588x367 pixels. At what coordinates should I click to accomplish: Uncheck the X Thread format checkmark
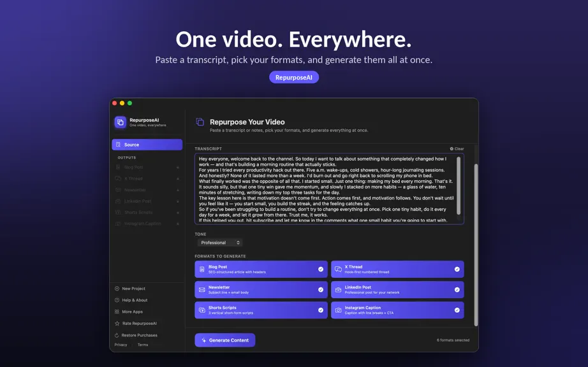[457, 270]
